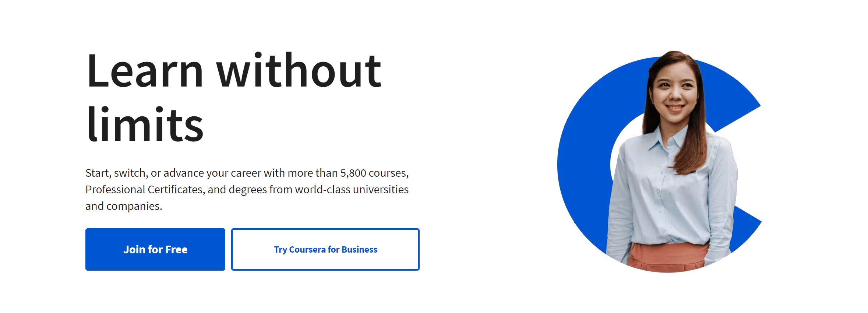
Task: Click the "Start, switch" text
Action: 116,173
